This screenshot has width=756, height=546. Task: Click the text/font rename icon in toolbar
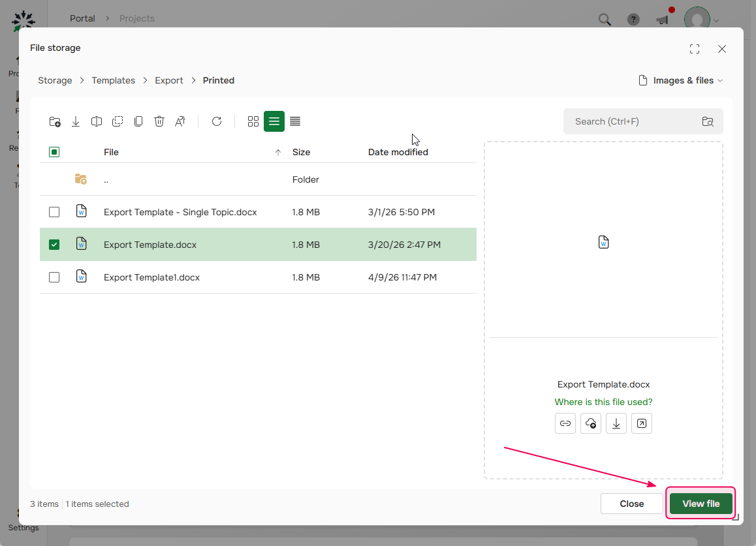point(180,121)
